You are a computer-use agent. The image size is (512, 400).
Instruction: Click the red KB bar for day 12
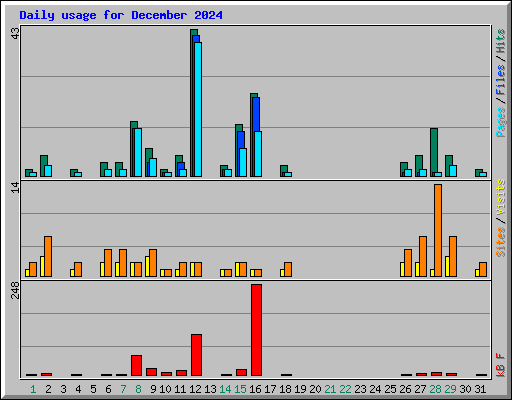196,355
